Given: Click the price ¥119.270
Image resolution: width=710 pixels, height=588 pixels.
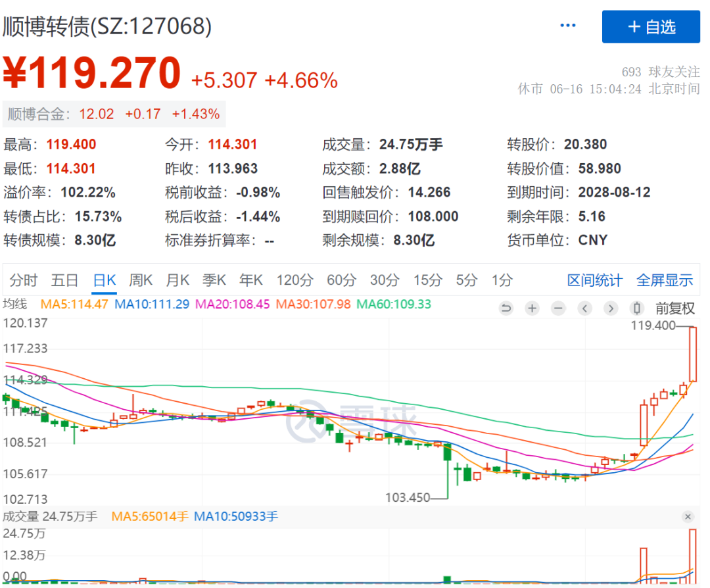Looking at the screenshot, I should 92,72.
